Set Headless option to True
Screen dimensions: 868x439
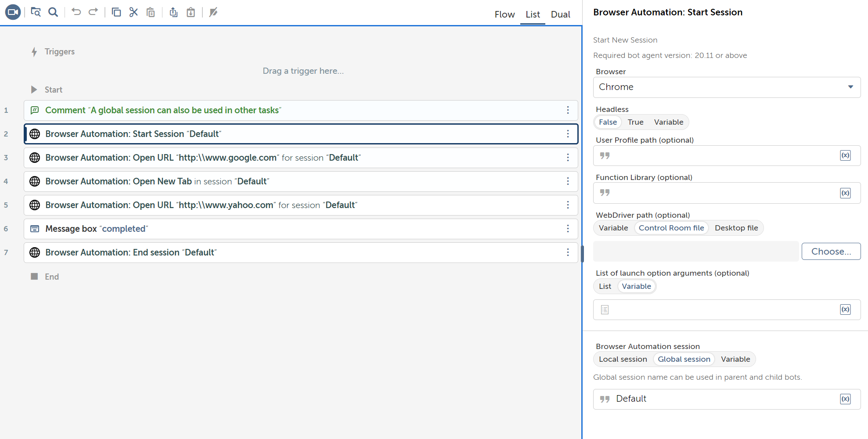(x=635, y=122)
